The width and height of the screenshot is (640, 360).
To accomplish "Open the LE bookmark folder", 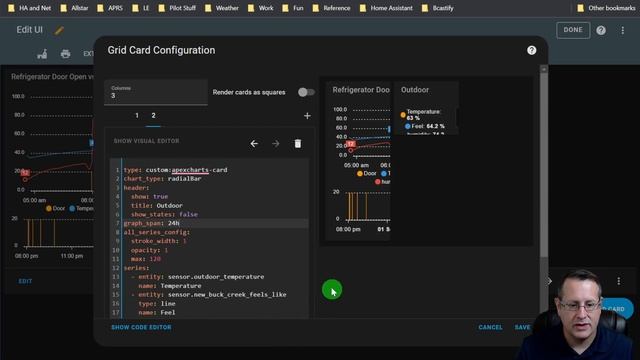I will pos(141,8).
